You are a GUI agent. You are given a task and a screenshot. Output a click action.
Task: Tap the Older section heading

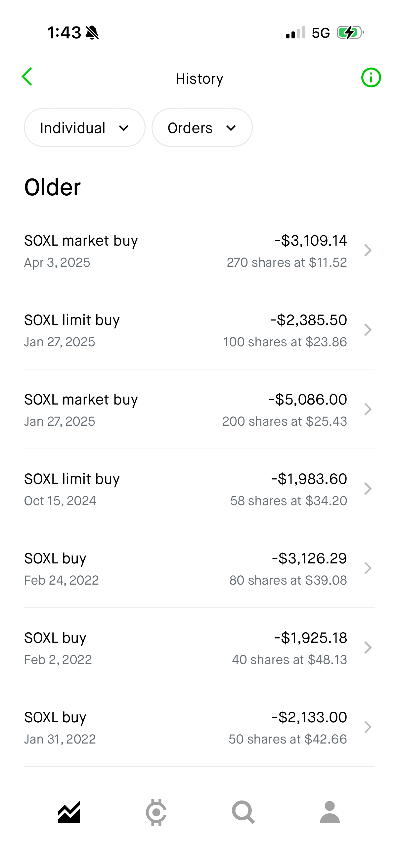point(53,187)
